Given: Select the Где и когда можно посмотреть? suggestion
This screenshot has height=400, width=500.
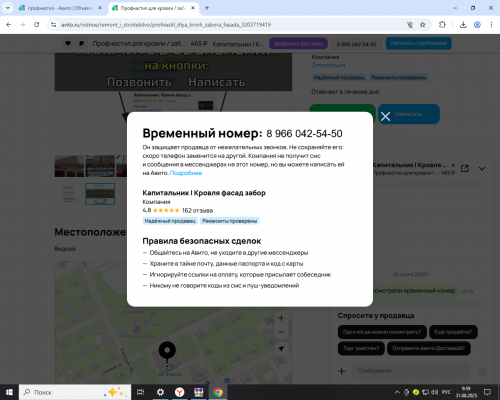Looking at the screenshot, I should tap(382, 332).
